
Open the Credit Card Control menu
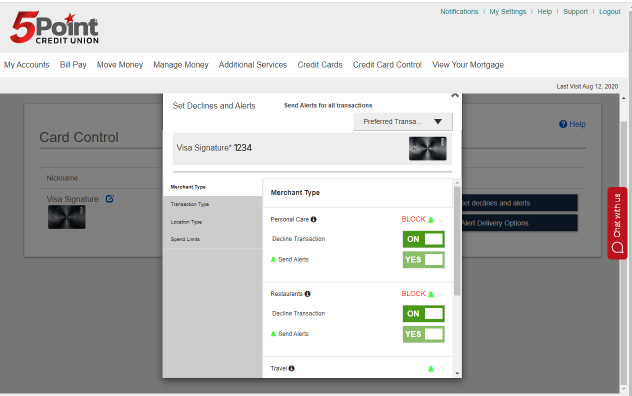387,65
